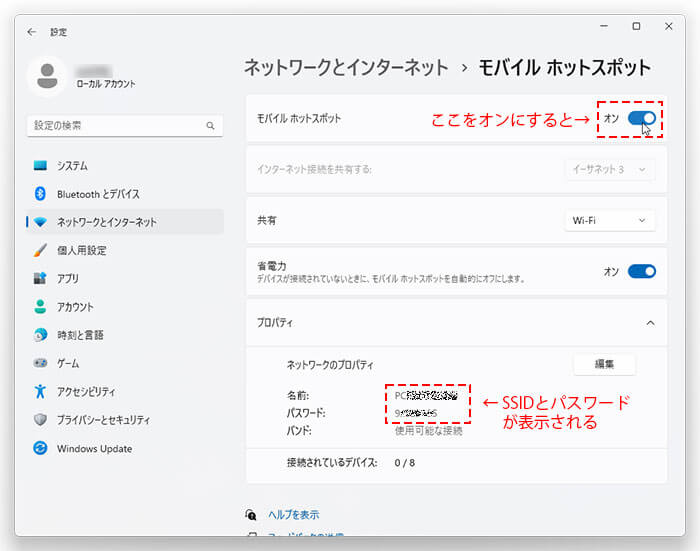Open the ヘルプを表示 link
Screen dimensions: 700x551
click(294, 514)
